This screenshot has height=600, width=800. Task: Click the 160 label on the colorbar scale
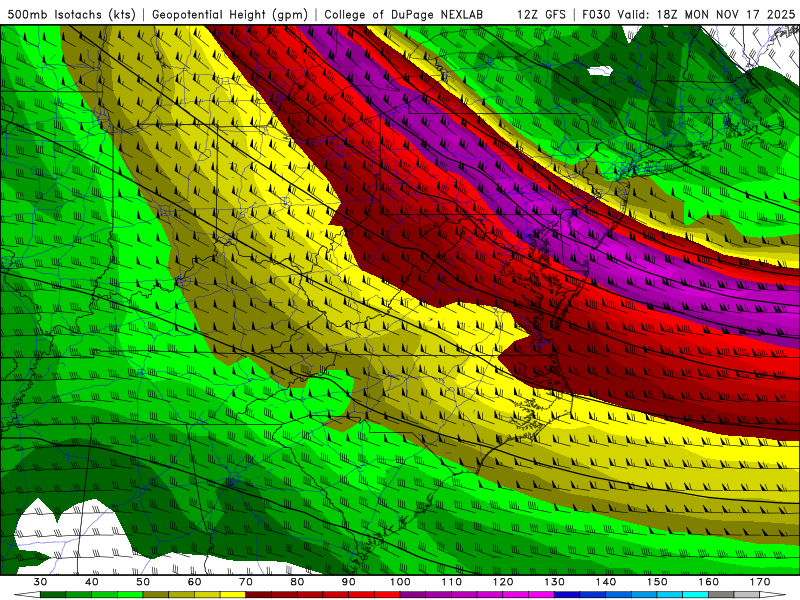(x=709, y=582)
